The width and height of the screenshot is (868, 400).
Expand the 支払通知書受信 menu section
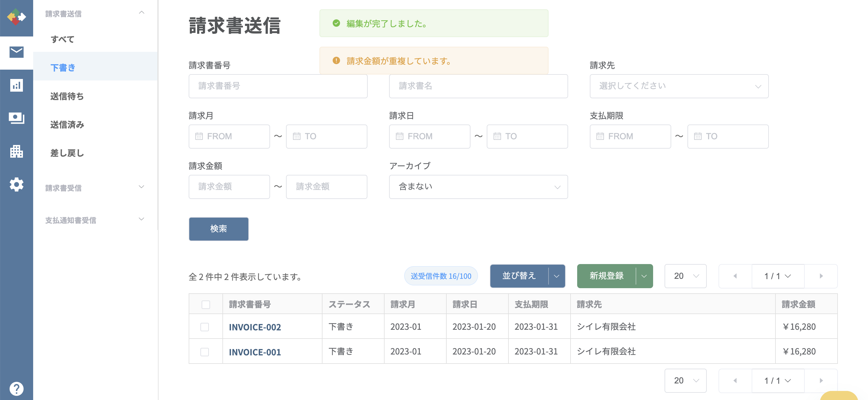pyautogui.click(x=142, y=219)
